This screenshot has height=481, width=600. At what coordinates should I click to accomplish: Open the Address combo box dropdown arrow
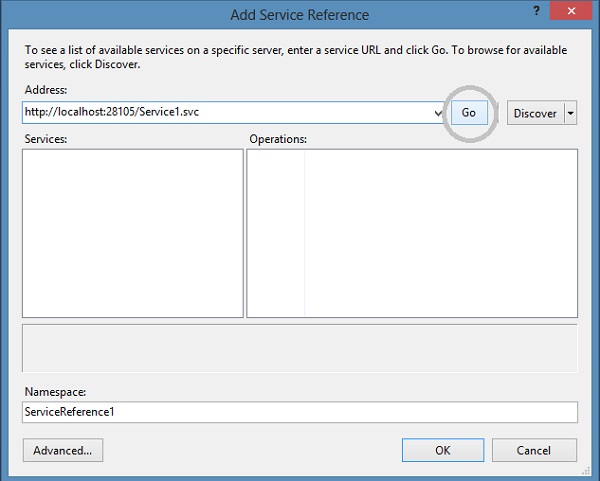[x=439, y=113]
